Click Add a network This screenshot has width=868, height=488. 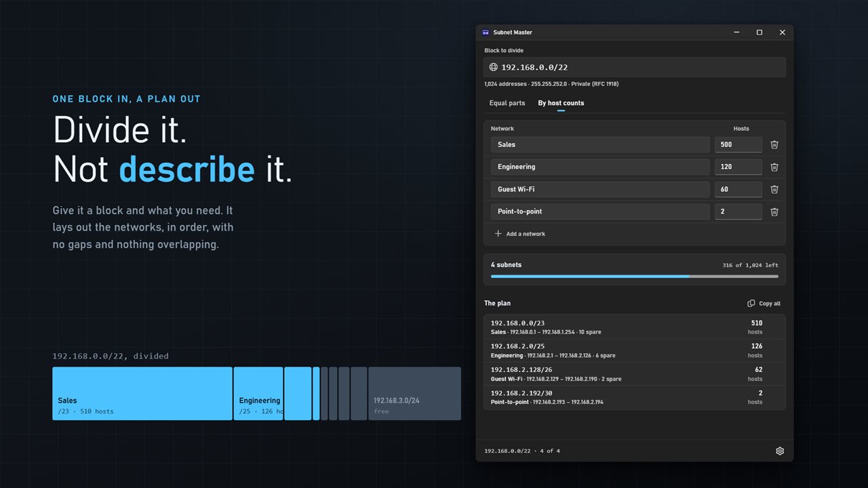[520, 234]
